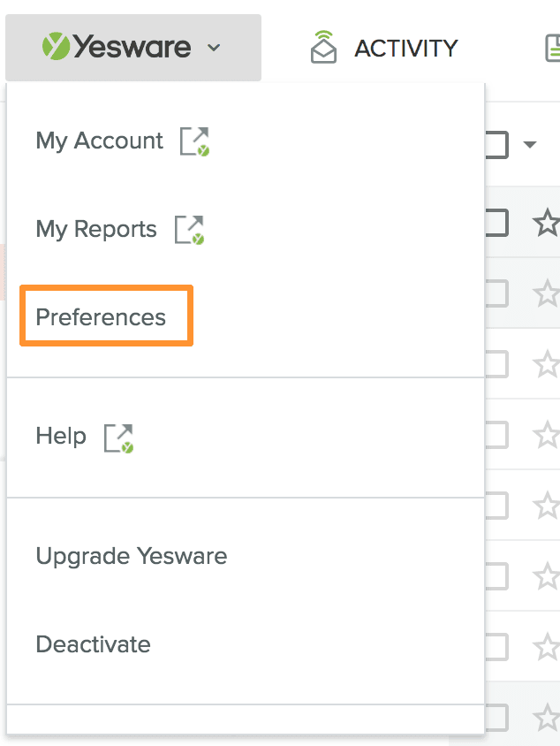Click the Activity envelope signal icon
560x746 pixels.
(x=324, y=48)
